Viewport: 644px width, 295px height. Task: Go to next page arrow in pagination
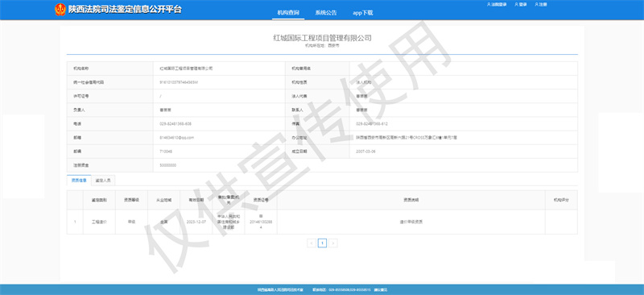[x=333, y=243]
